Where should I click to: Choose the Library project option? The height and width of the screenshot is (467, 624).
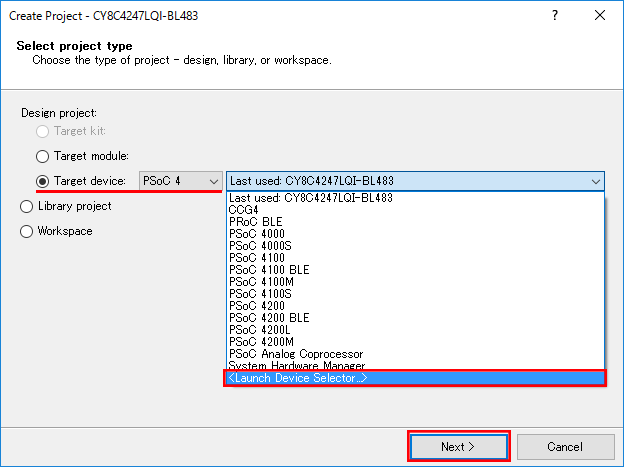26,206
